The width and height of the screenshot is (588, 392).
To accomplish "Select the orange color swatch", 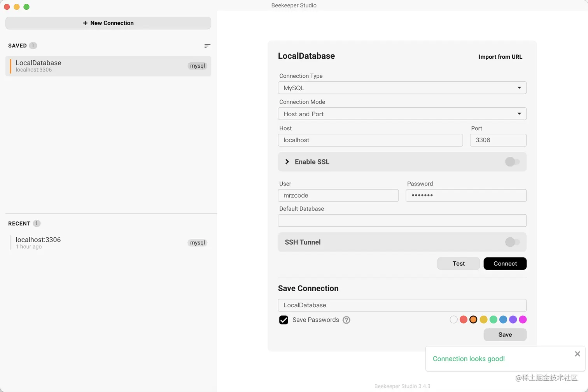I will (473, 320).
